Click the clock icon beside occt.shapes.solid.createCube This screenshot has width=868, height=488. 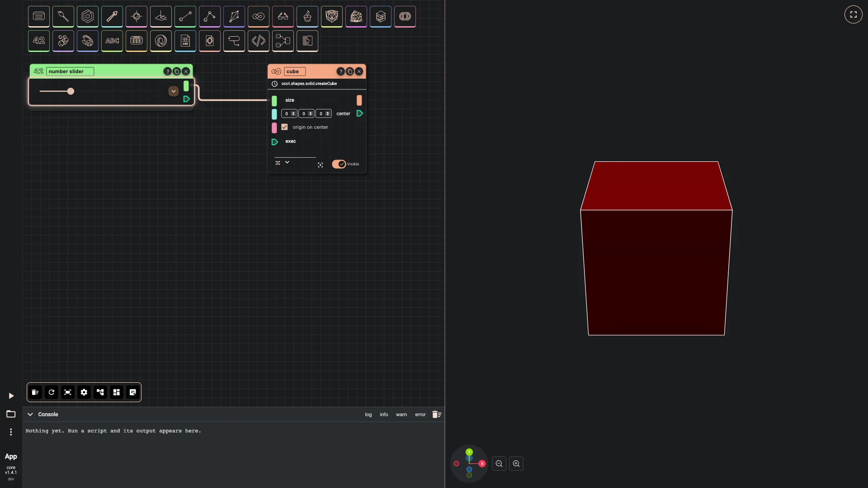pyautogui.click(x=274, y=84)
